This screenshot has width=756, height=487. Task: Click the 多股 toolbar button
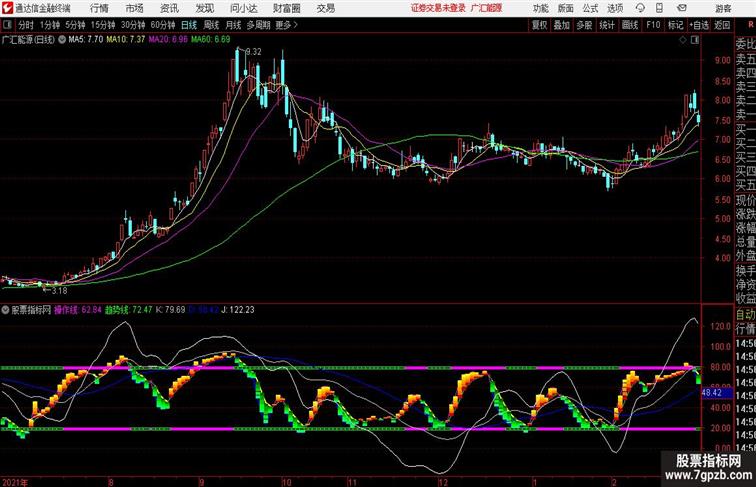coord(584,25)
